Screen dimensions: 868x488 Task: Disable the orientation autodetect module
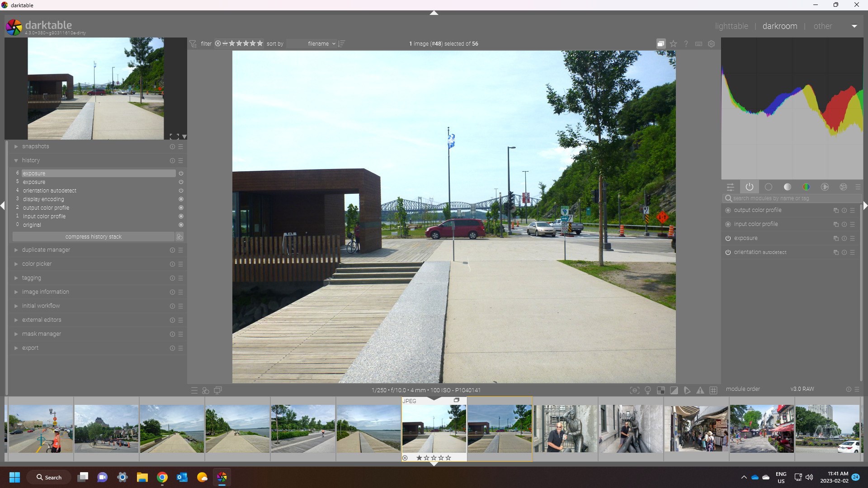click(728, 253)
